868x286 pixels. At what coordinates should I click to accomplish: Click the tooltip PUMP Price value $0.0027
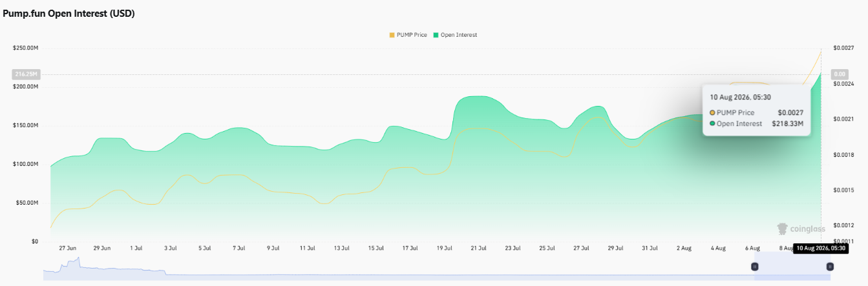(x=791, y=112)
